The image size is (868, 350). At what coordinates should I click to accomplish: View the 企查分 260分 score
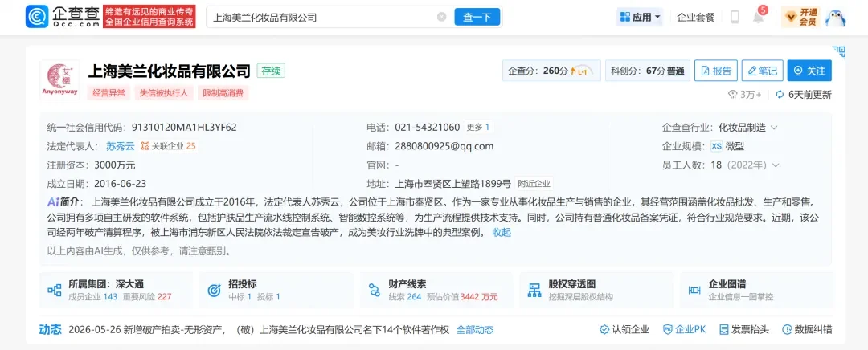551,71
